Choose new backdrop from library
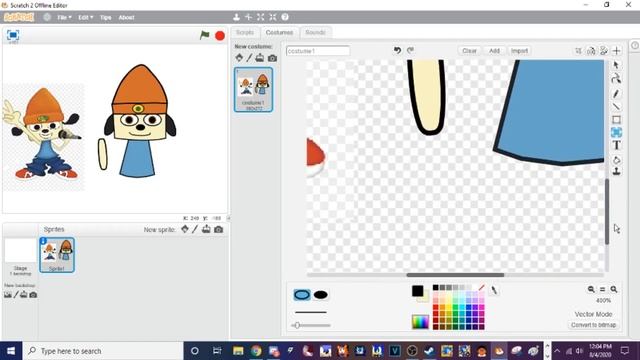This screenshot has height=360, width=640. (x=8, y=294)
